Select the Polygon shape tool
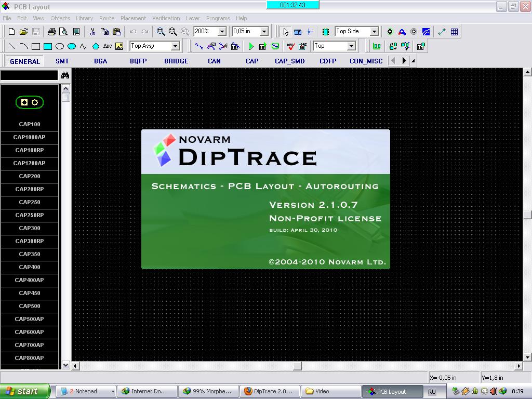The width and height of the screenshot is (532, 399). coord(96,46)
